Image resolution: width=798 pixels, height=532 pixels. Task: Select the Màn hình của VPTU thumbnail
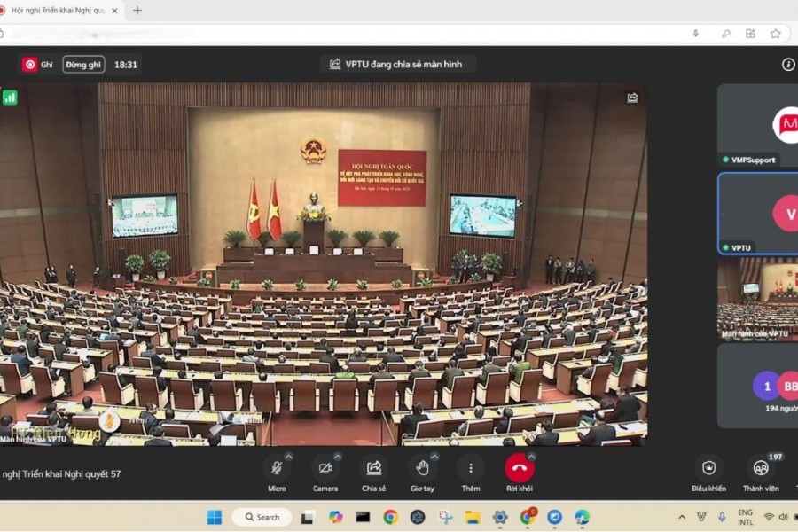pyautogui.click(x=757, y=297)
